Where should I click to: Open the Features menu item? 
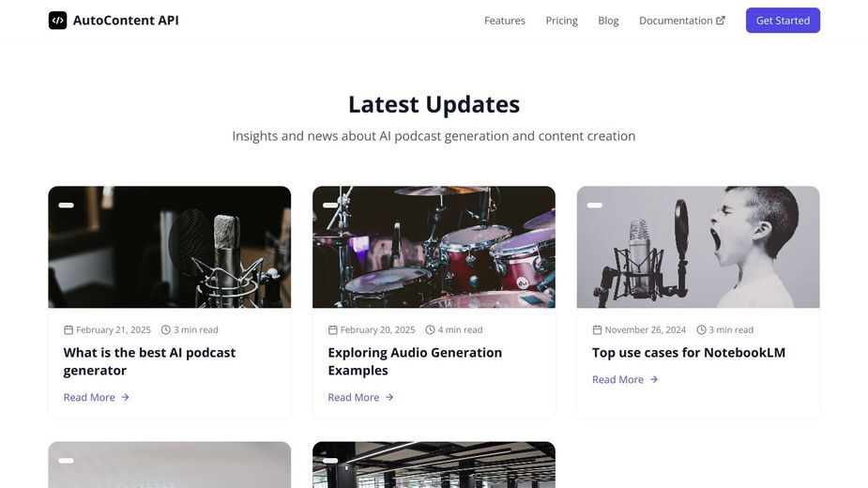click(x=504, y=21)
